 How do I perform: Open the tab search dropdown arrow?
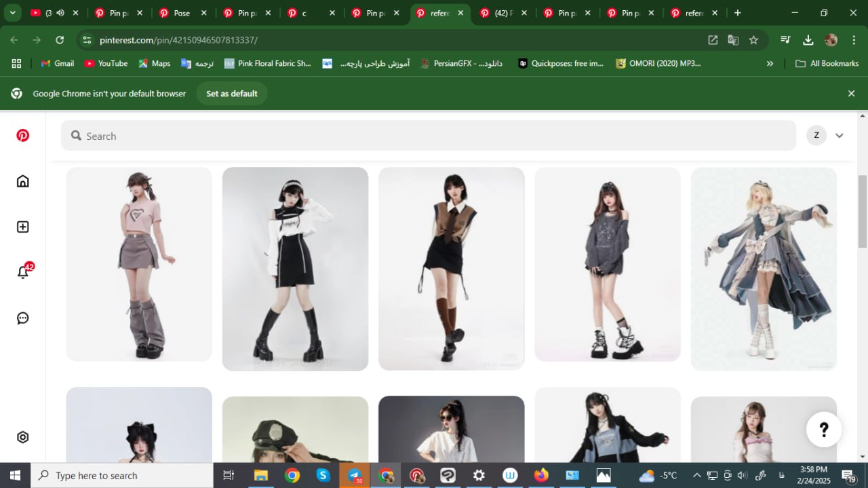12,13
